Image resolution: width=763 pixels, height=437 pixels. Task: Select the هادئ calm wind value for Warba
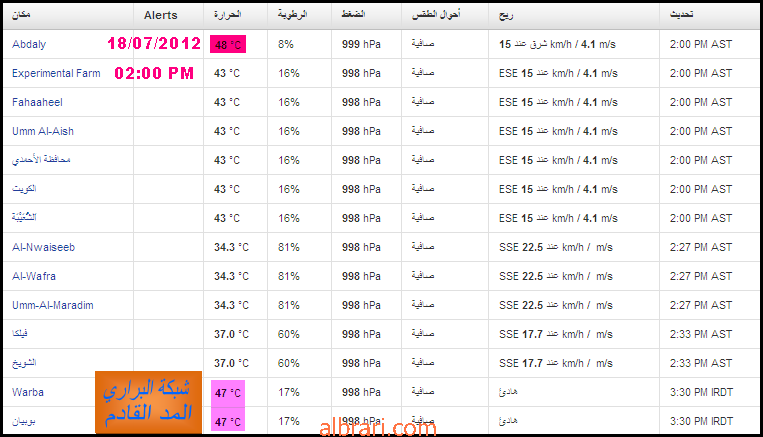tap(508, 392)
